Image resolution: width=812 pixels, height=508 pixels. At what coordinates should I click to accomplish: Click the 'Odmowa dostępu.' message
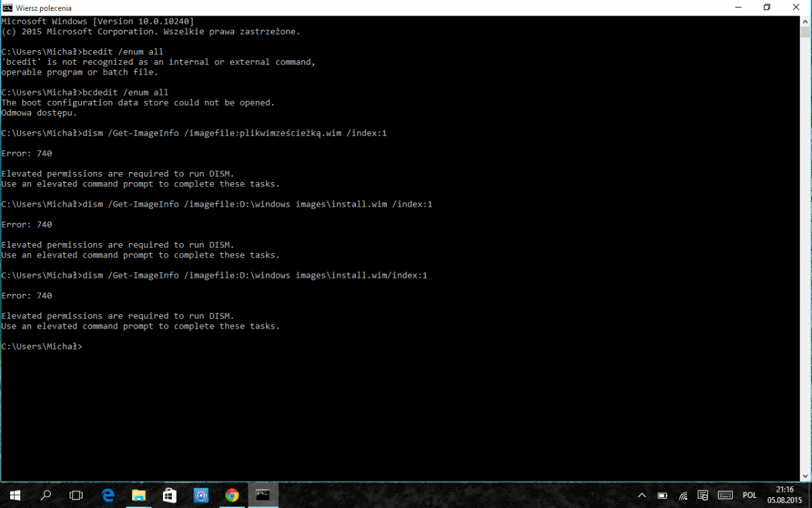click(39, 113)
